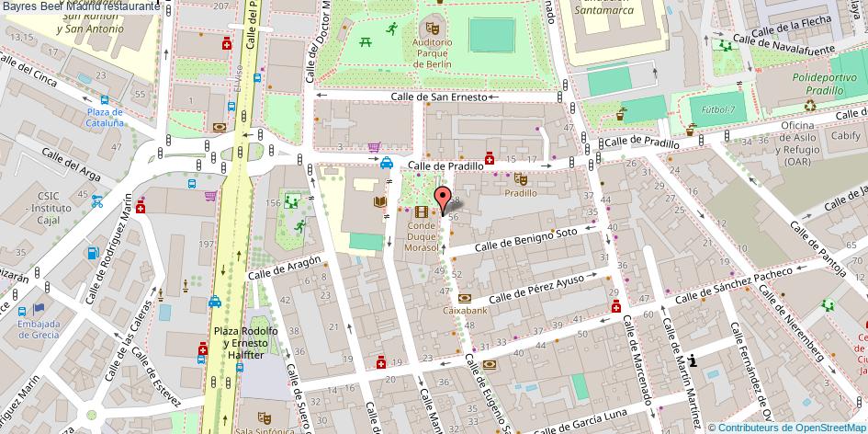The height and width of the screenshot is (434, 868).
Task: Click the taxi icon on Calle de Pradillo
Action: [387, 163]
